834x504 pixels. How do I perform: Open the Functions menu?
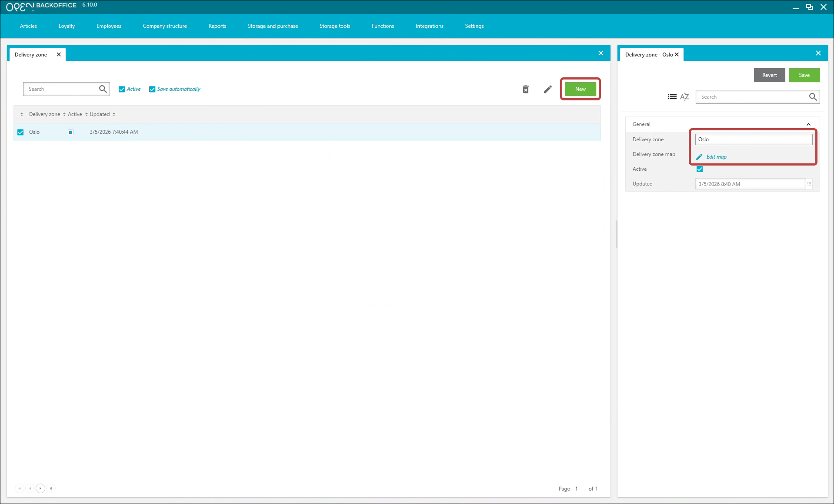point(383,26)
